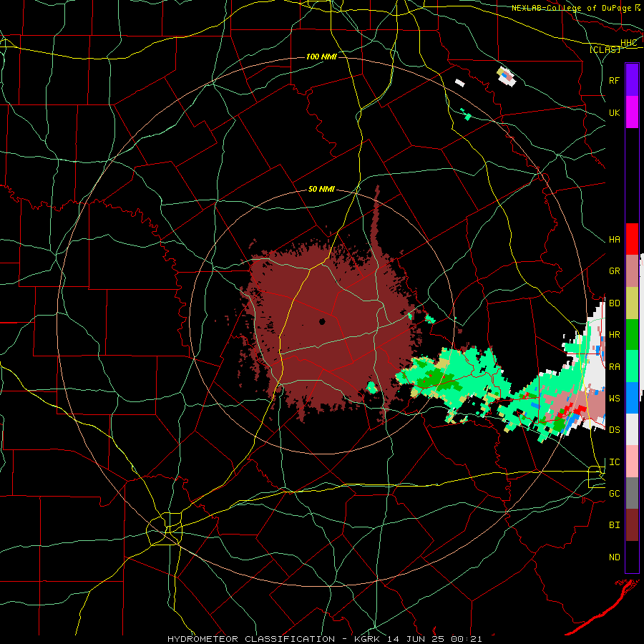Click the IC legend label

pyautogui.click(x=614, y=462)
